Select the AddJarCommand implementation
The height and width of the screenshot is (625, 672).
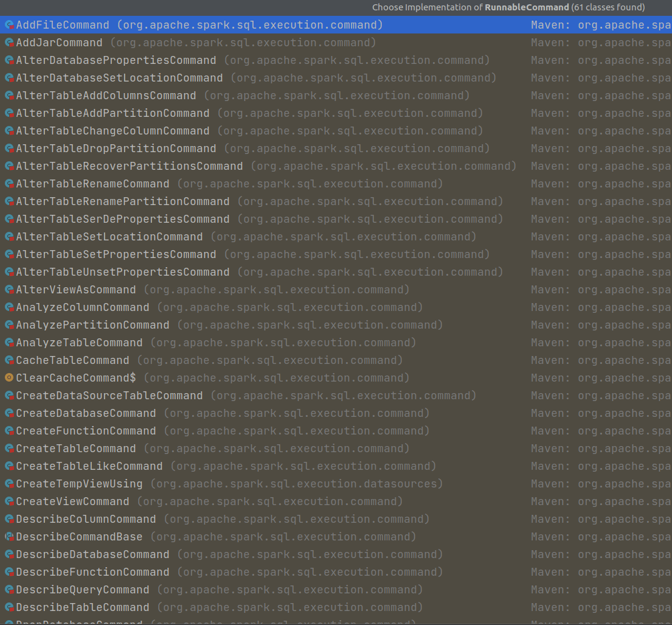tap(58, 43)
